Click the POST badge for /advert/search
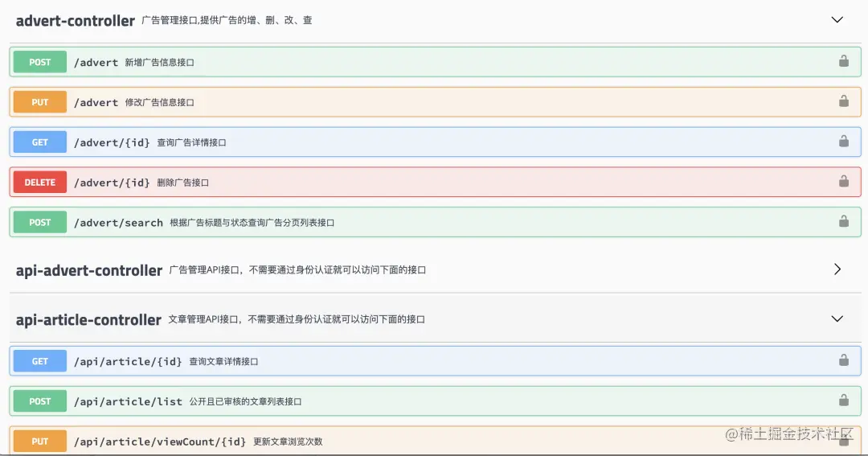Screen dimensions: 868x456 (40, 222)
